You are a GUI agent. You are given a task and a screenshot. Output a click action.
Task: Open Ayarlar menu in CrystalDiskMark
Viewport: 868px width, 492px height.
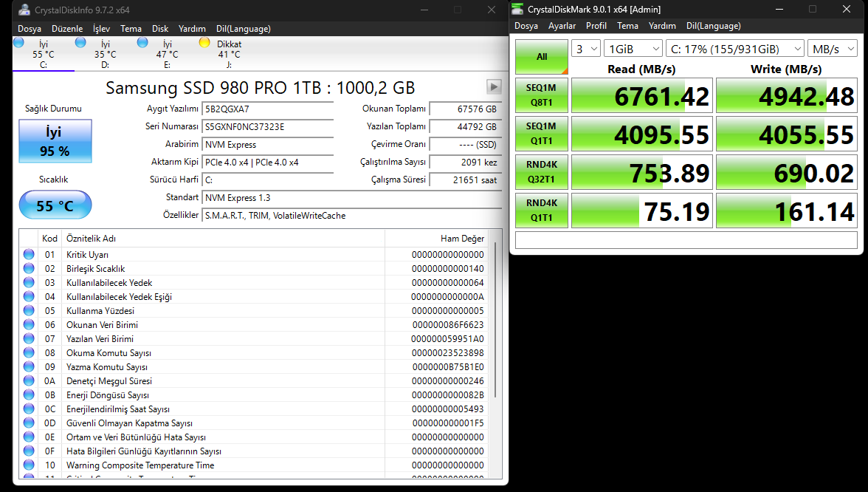coord(562,25)
